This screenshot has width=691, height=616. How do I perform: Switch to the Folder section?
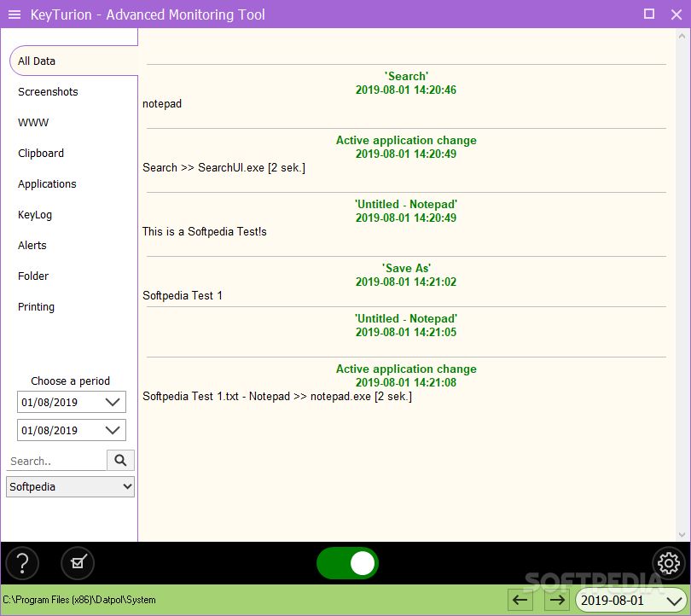tap(33, 276)
